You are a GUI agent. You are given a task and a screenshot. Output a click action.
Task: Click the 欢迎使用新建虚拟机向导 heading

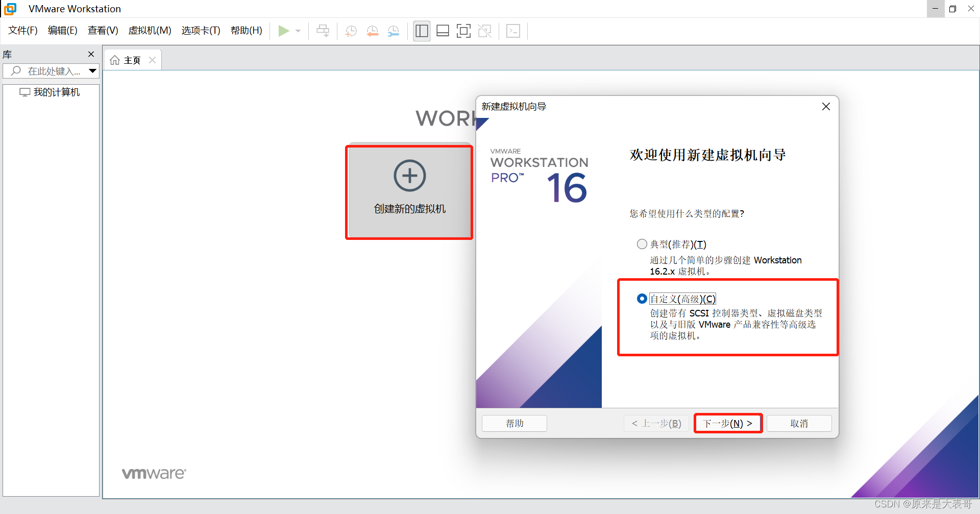pyautogui.click(x=707, y=155)
